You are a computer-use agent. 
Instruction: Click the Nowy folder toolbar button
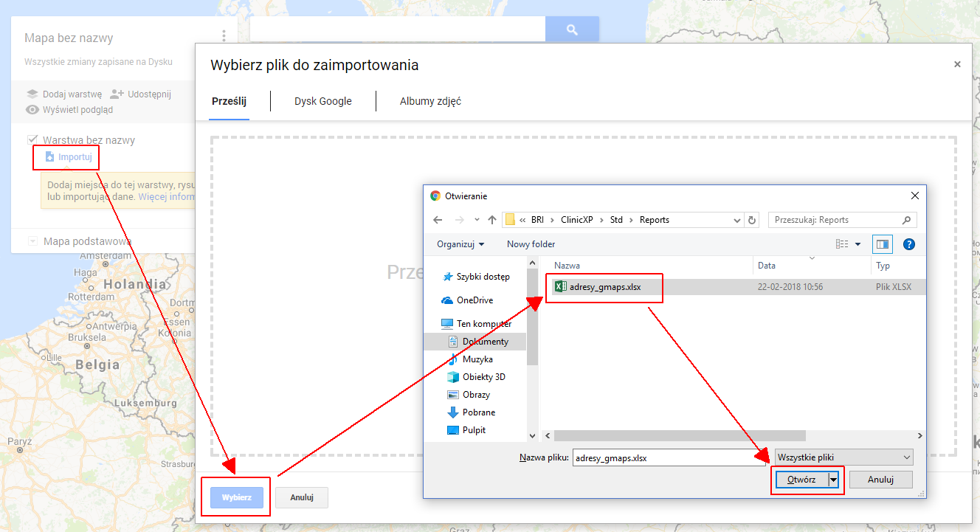[531, 244]
